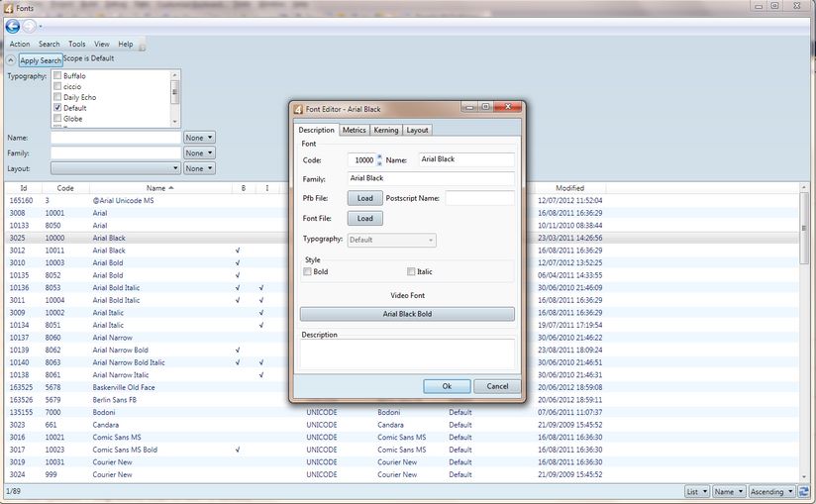
Task: Open the navigation history dropdown arrow
Action: [41, 27]
